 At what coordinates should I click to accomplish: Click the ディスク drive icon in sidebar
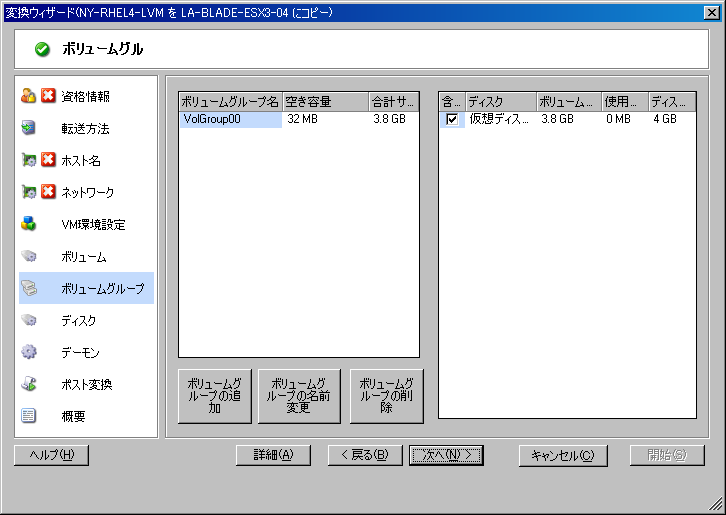pos(28,320)
